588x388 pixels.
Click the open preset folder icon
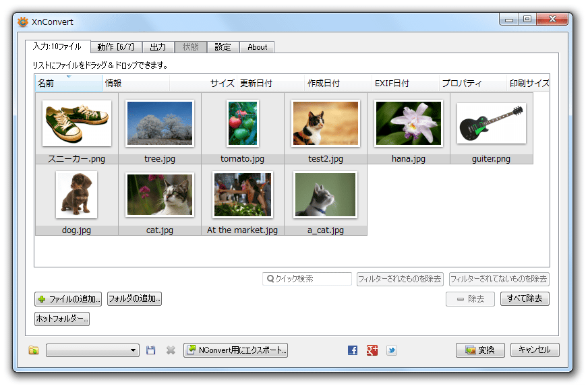34,350
